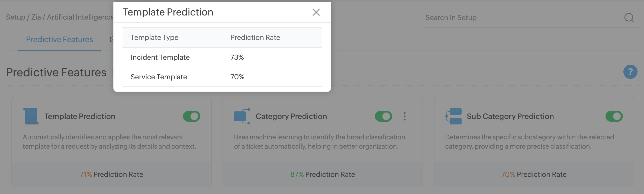644x194 pixels.
Task: Toggle off Template Prediction switch
Action: tap(192, 116)
